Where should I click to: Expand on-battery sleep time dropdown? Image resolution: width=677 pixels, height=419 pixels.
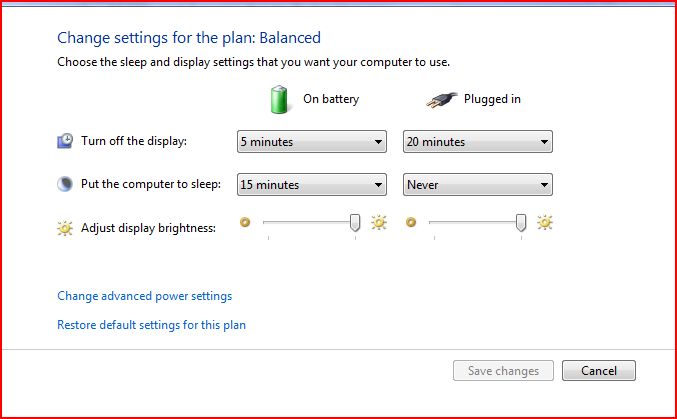click(x=312, y=184)
